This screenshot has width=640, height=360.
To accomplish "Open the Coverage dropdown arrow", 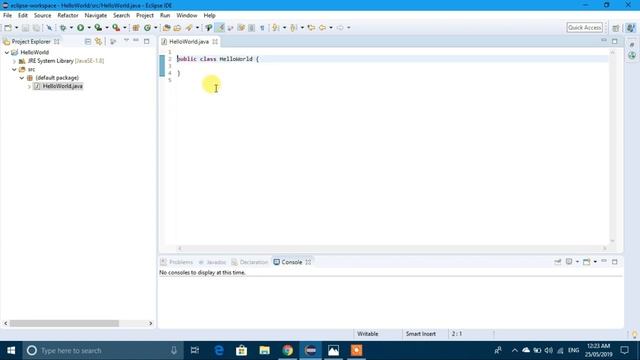I will point(107,28).
